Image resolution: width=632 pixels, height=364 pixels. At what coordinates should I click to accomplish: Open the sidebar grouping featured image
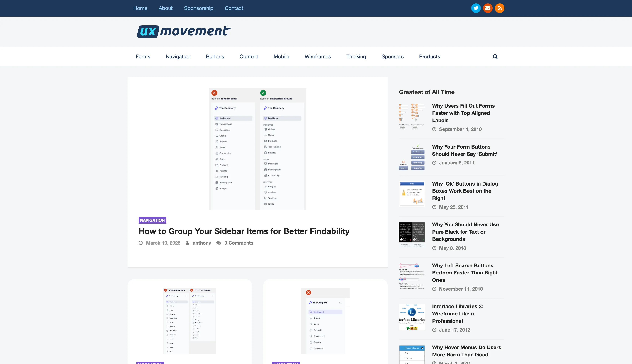257,149
